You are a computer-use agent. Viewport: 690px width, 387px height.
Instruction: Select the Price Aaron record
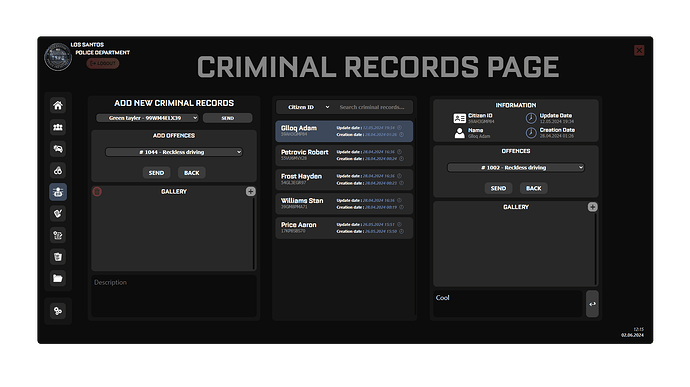coord(344,228)
